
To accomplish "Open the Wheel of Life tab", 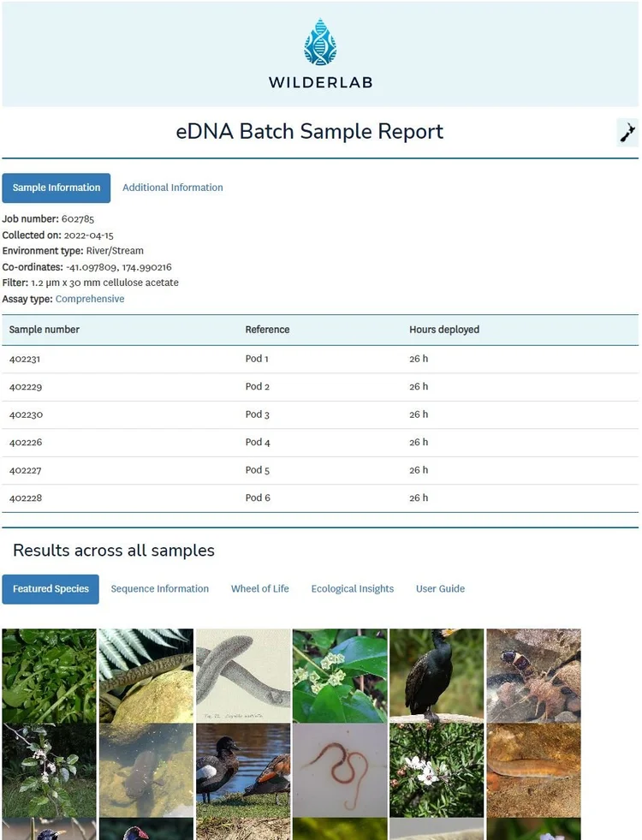I will click(259, 589).
